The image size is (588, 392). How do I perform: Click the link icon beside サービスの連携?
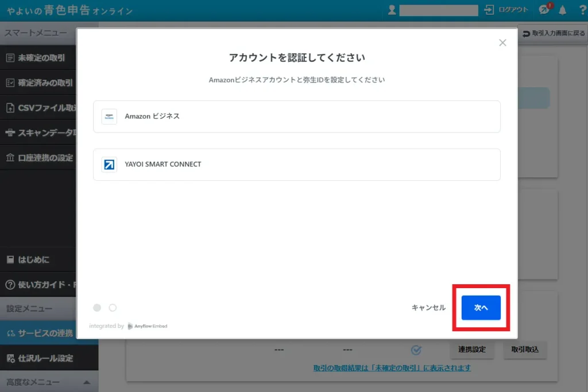coord(10,333)
